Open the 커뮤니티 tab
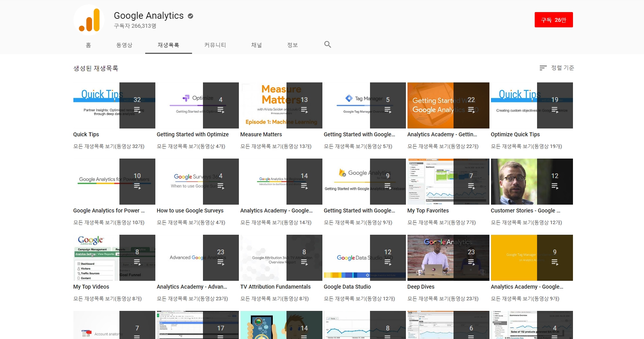644x339 pixels. click(x=215, y=45)
